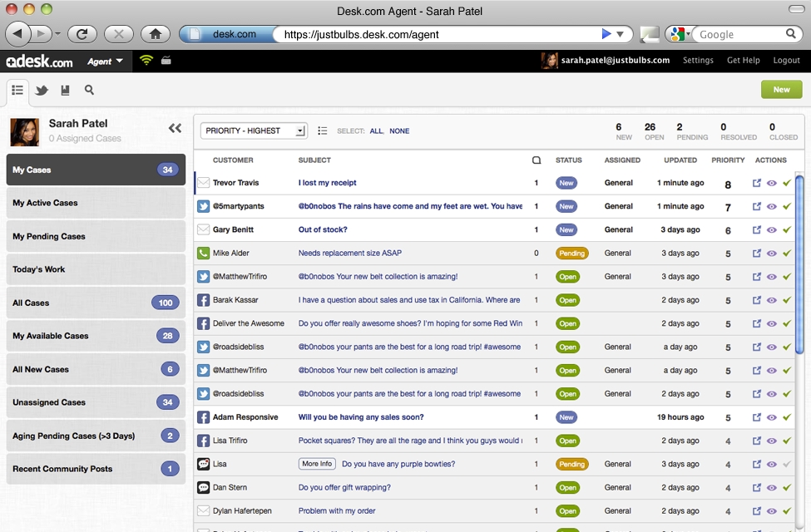Select Unassigned Cases filter
This screenshot has width=811, height=532.
pos(96,402)
